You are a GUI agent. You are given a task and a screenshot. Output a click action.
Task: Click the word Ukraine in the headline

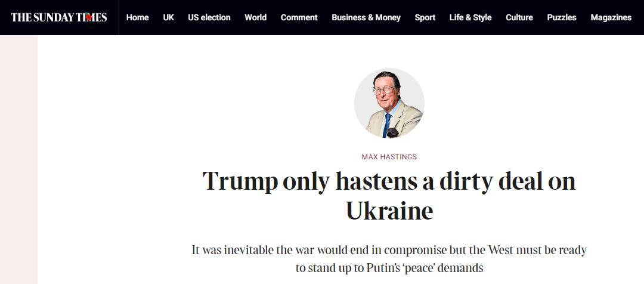tap(389, 211)
